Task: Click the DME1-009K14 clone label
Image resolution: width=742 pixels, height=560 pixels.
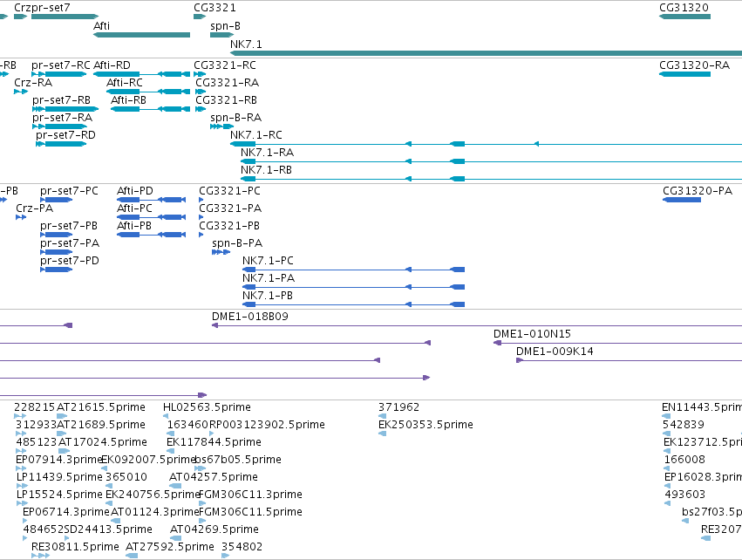Action: click(555, 352)
